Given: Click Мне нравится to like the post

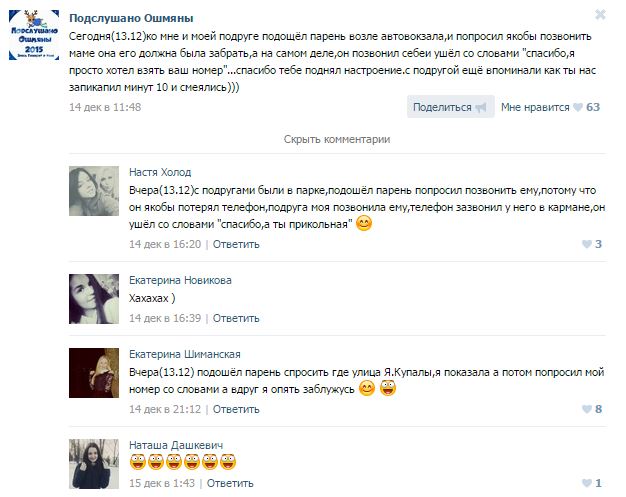Looking at the screenshot, I should tap(535, 107).
